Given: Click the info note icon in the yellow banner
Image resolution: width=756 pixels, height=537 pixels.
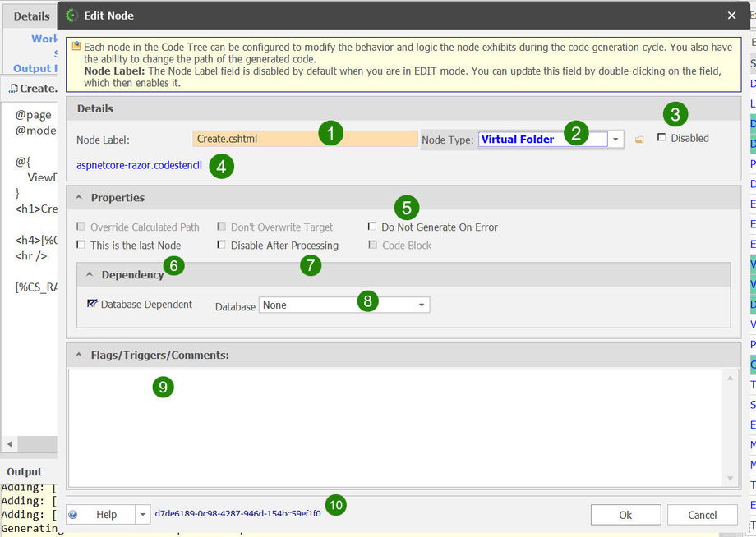Looking at the screenshot, I should pyautogui.click(x=76, y=46).
